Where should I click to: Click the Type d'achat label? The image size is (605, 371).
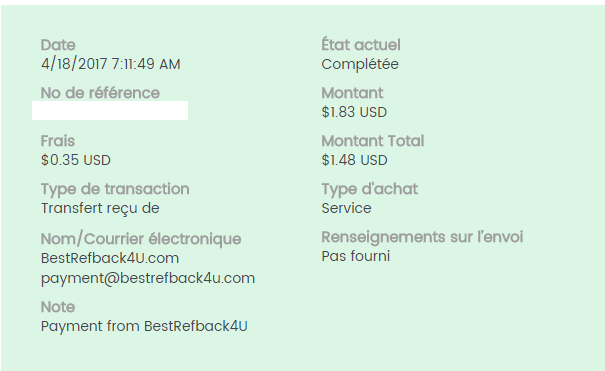coord(370,189)
